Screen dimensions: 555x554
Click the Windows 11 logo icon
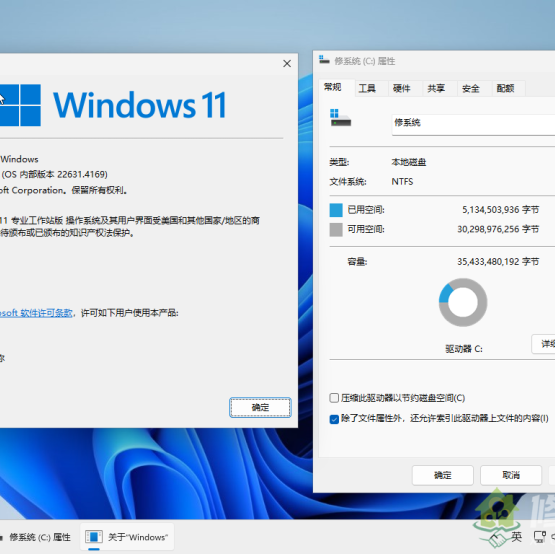tap(20, 105)
